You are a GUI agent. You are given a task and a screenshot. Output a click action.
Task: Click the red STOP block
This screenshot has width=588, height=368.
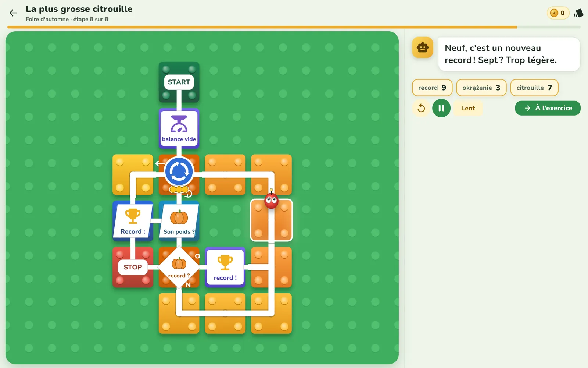coord(133,267)
